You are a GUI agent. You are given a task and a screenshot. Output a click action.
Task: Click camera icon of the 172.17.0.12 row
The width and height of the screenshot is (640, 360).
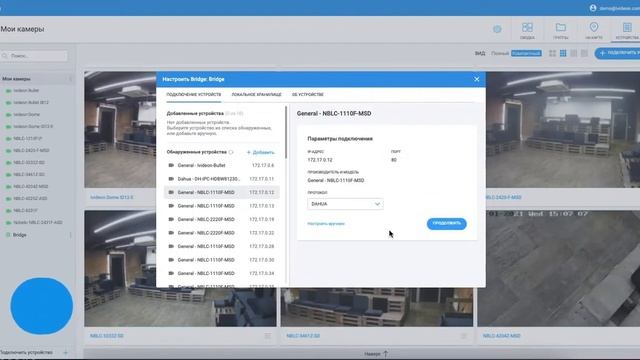[x=171, y=192]
